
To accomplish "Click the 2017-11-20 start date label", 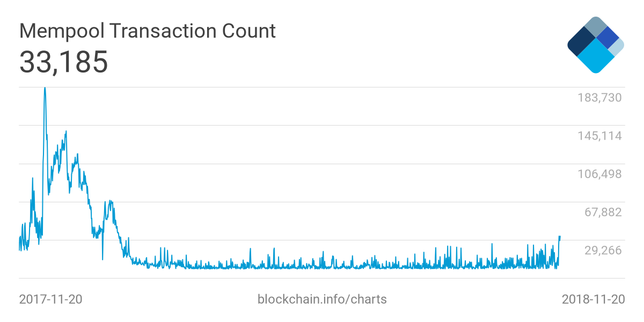I will (50, 299).
